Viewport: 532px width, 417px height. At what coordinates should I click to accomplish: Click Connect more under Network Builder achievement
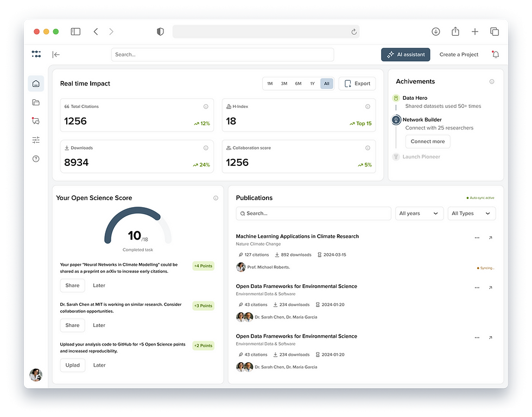click(427, 141)
